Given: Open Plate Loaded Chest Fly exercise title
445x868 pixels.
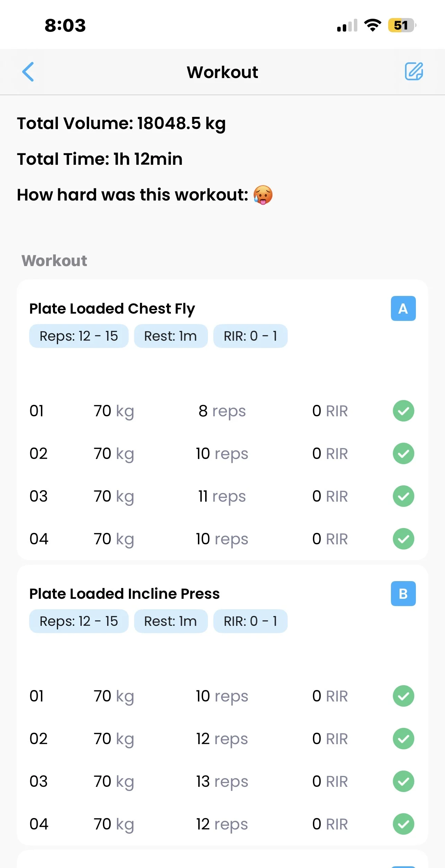Looking at the screenshot, I should [112, 308].
